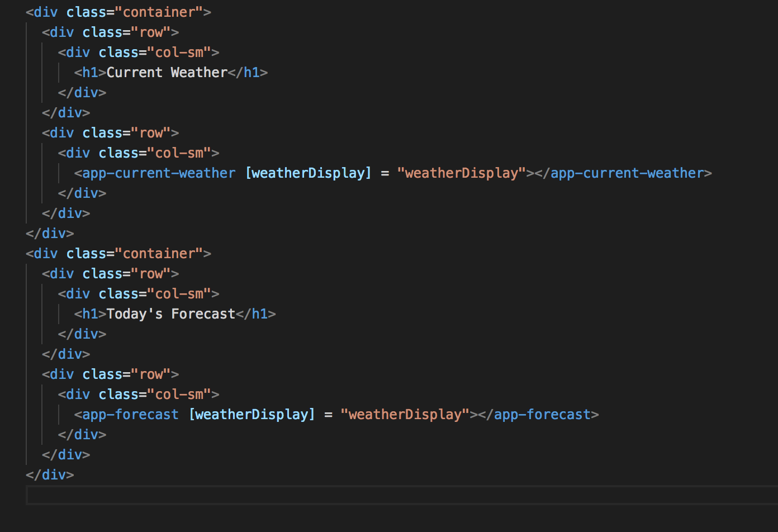Place cursor in the 'Current Weather' heading text

[167, 73]
